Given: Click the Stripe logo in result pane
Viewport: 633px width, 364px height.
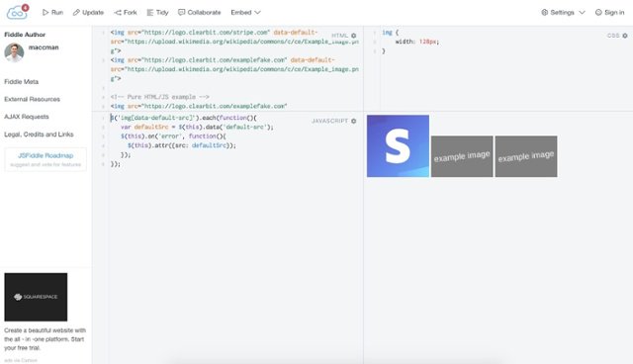Looking at the screenshot, I should pyautogui.click(x=398, y=146).
